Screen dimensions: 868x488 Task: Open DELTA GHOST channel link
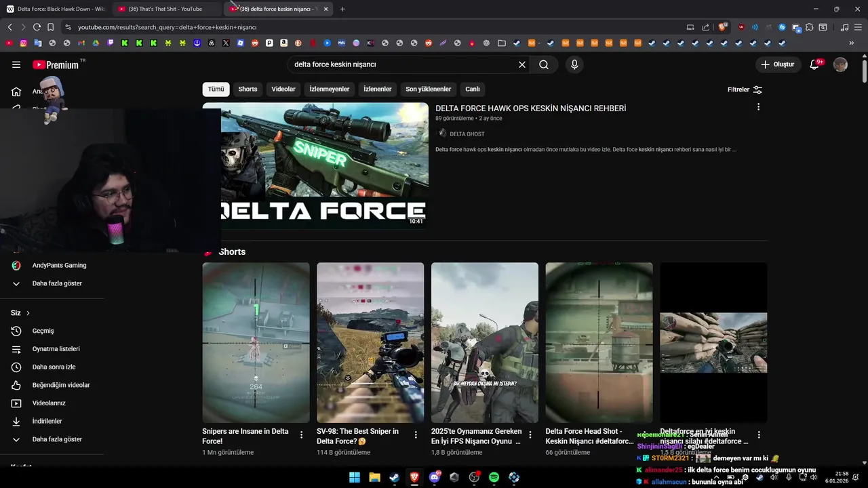pyautogui.click(x=467, y=134)
